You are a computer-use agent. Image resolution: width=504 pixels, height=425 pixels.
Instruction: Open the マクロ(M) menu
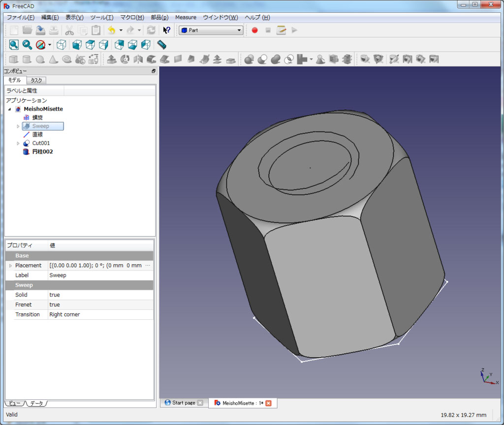pos(132,17)
